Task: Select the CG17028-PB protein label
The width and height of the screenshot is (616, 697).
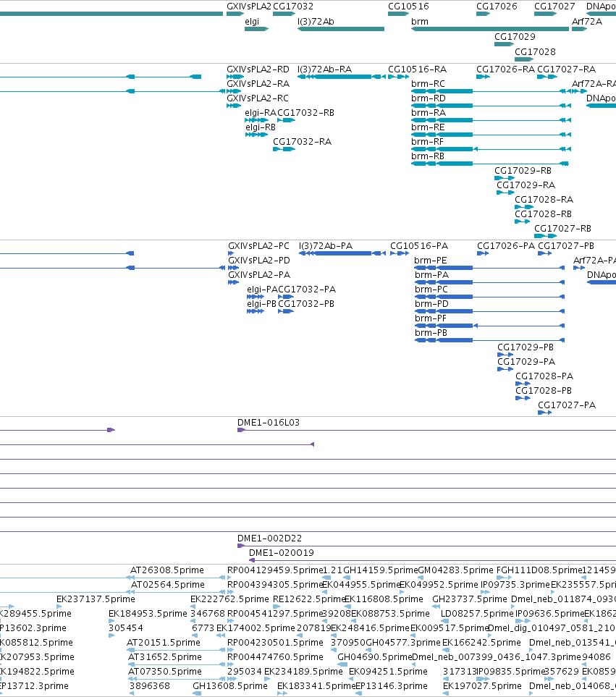Action: pos(544,391)
